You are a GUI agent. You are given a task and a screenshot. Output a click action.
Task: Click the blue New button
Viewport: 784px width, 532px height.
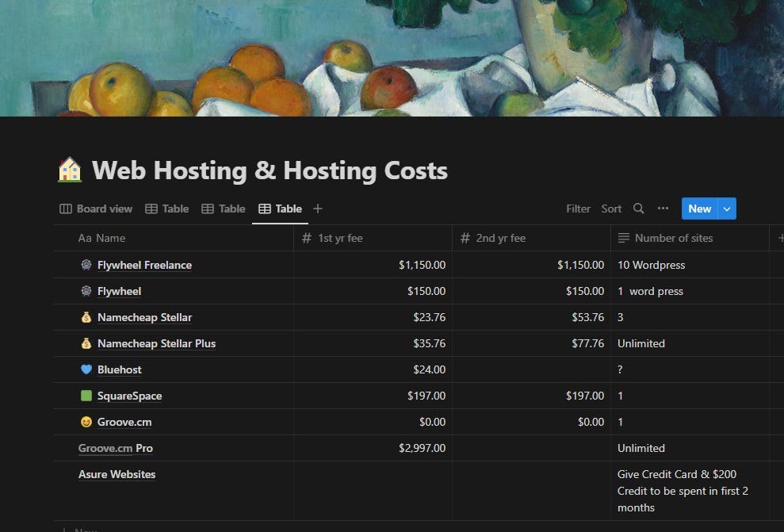[699, 209]
